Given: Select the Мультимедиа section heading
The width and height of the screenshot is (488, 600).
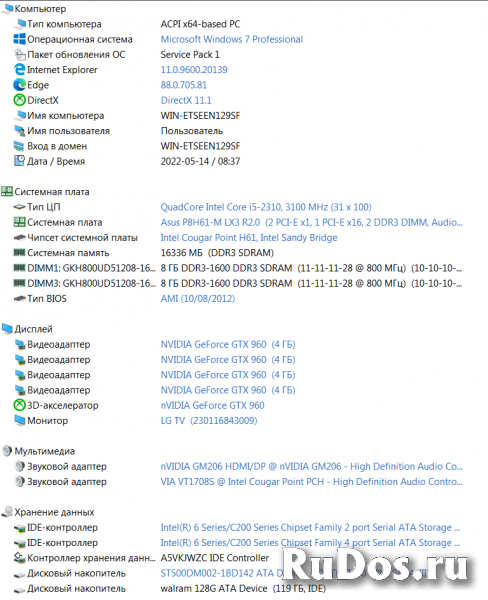Looking at the screenshot, I should point(45,451).
